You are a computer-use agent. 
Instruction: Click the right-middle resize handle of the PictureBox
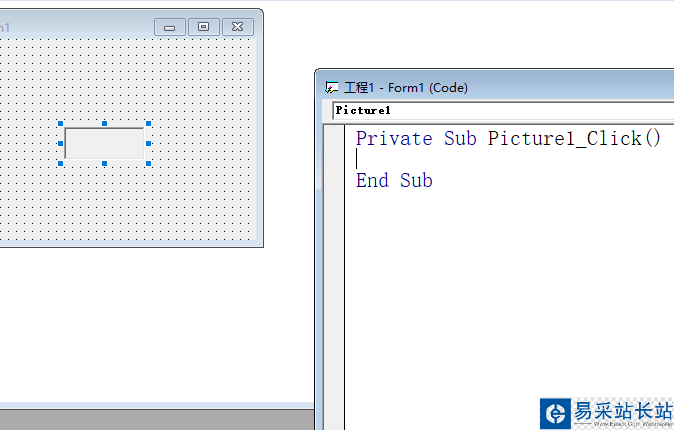pos(149,143)
